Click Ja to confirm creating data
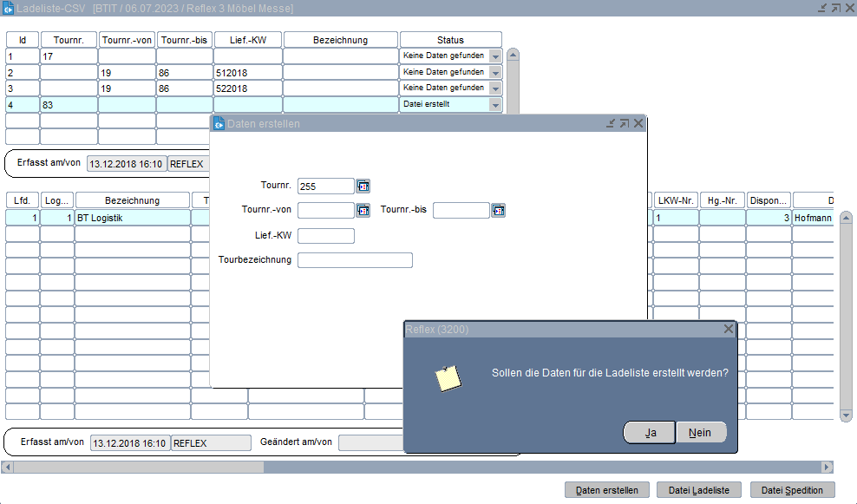Viewport: 857px width, 504px height. click(x=649, y=432)
